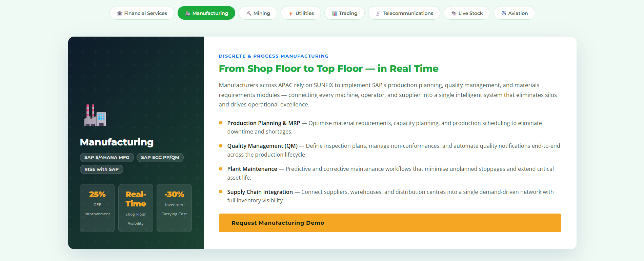
Task: Click the SAP S/4HANA MFG tag
Action: coord(107,157)
